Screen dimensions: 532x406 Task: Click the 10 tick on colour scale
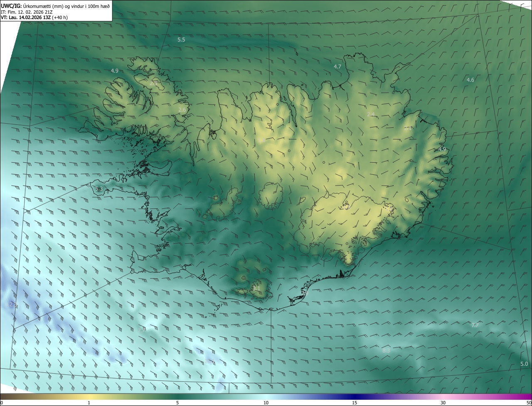pyautogui.click(x=266, y=403)
